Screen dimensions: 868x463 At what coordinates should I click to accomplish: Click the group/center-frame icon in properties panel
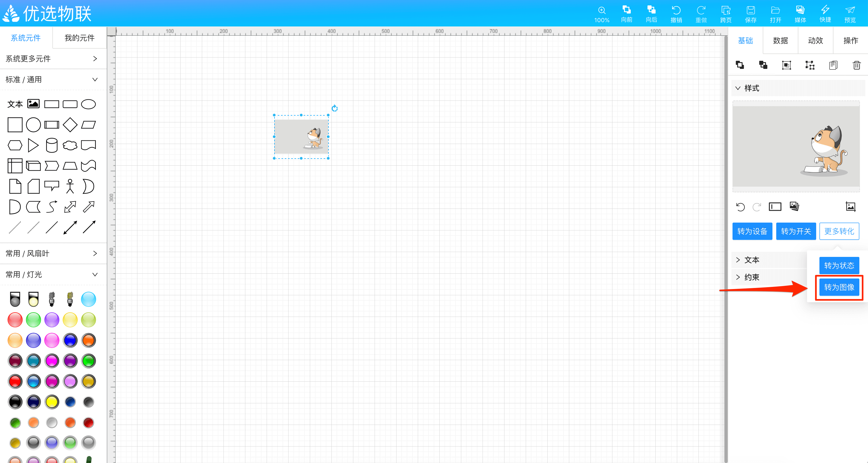pos(786,65)
